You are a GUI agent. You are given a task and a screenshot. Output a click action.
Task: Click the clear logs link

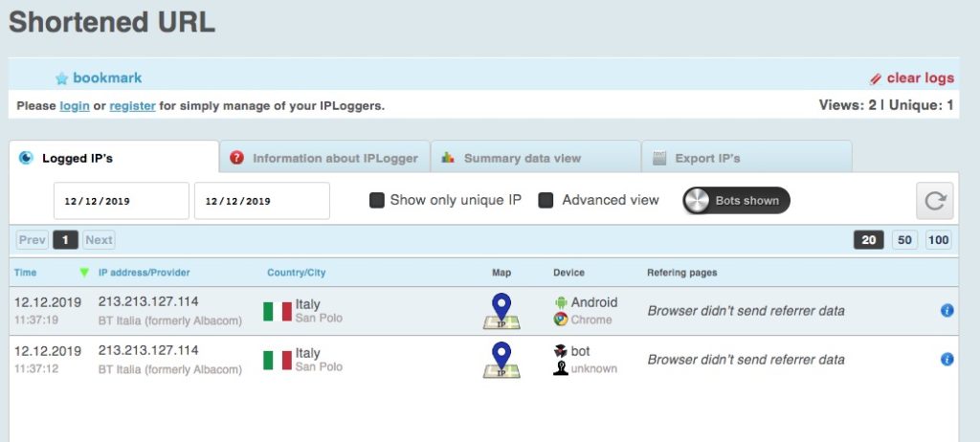pos(920,78)
